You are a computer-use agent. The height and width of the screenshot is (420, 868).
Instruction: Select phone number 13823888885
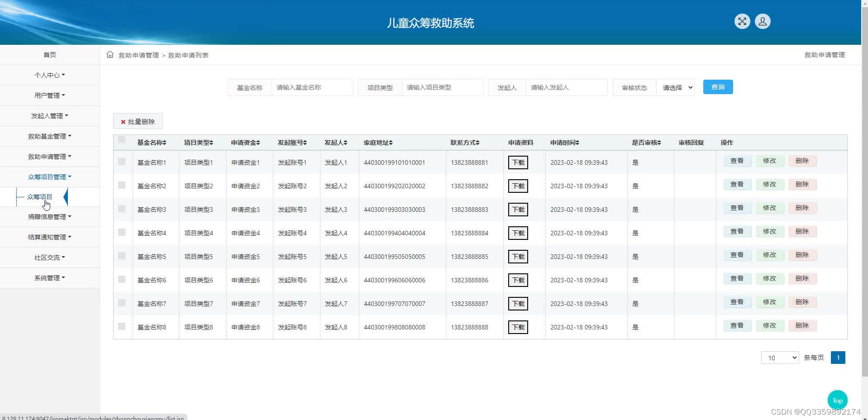click(x=469, y=257)
